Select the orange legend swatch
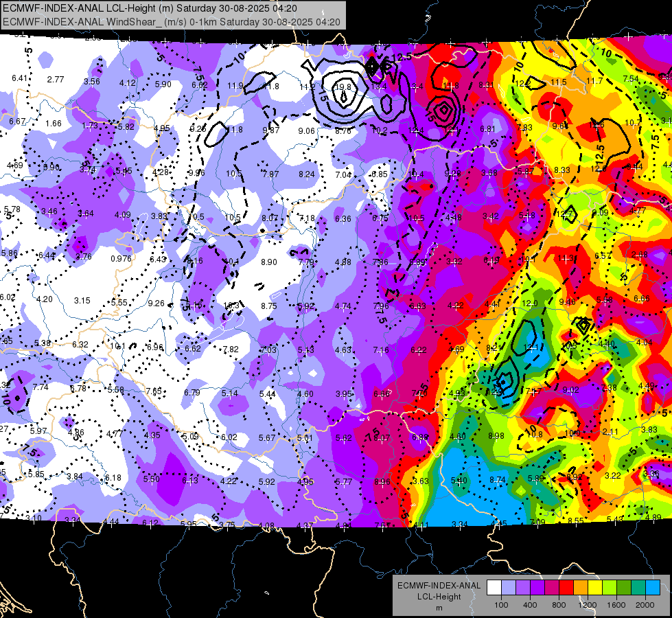This screenshot has height=618, width=672. [581, 588]
